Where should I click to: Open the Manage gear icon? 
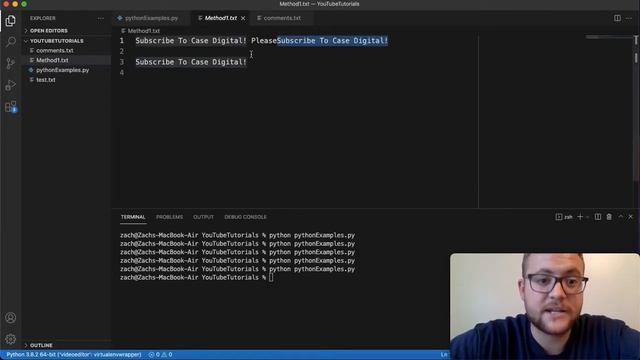(11, 339)
